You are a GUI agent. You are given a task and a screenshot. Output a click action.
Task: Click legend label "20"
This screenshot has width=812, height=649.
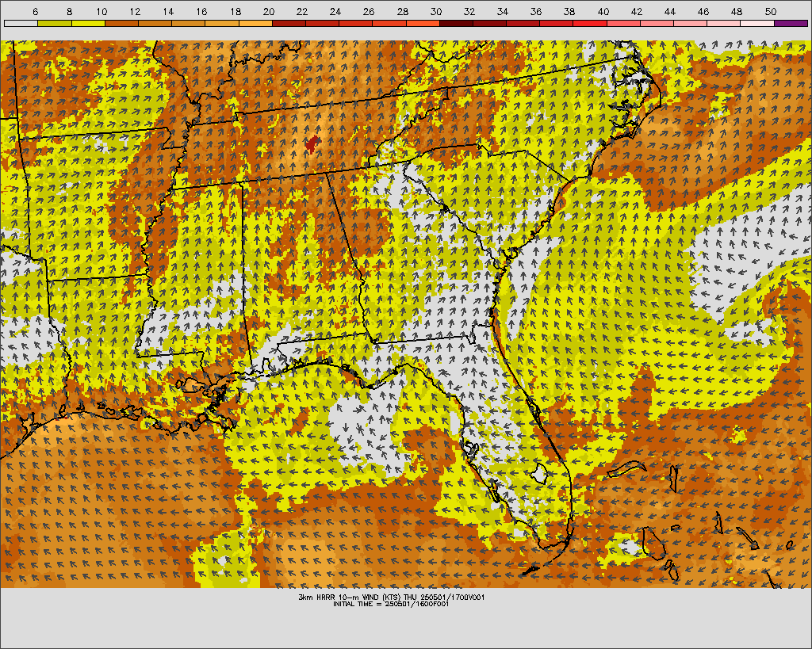click(x=268, y=11)
